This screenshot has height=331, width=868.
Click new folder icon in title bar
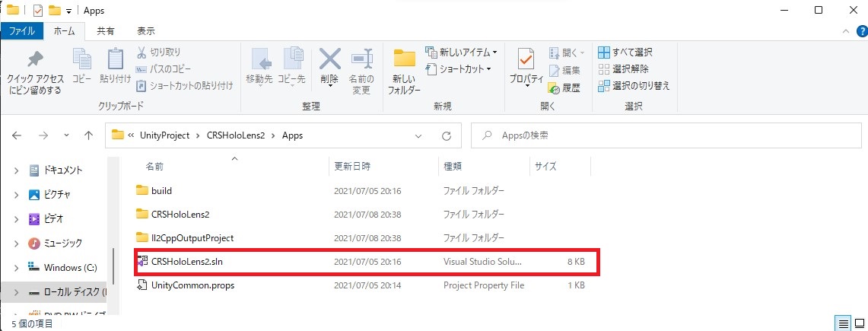pos(54,11)
